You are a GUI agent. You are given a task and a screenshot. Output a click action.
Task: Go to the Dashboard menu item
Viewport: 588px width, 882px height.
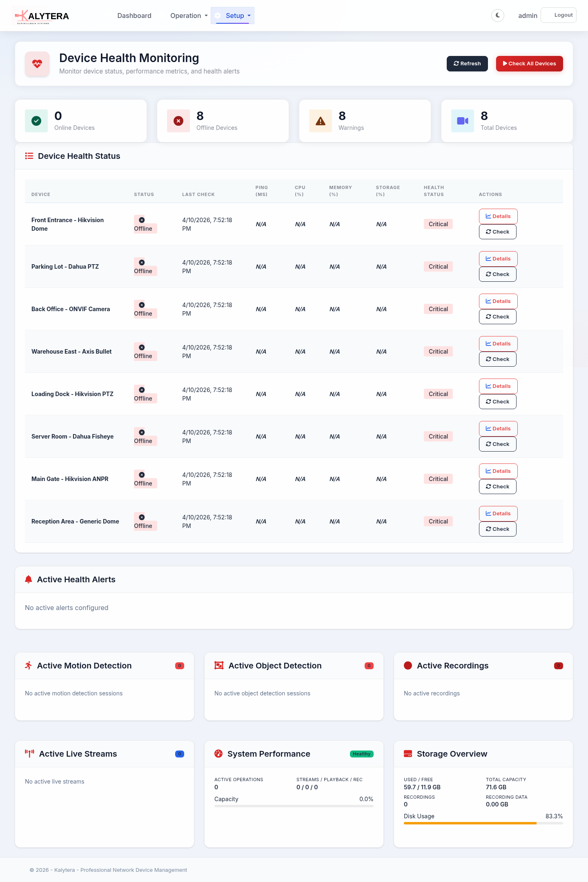pos(134,16)
